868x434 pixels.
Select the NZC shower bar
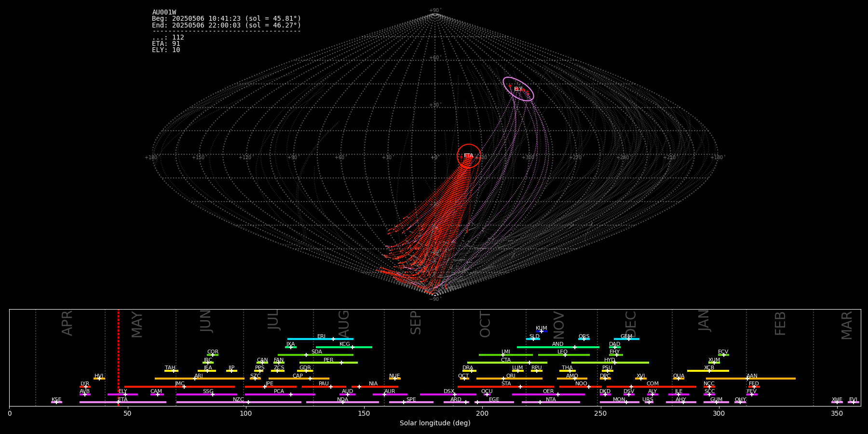[x=239, y=402]
